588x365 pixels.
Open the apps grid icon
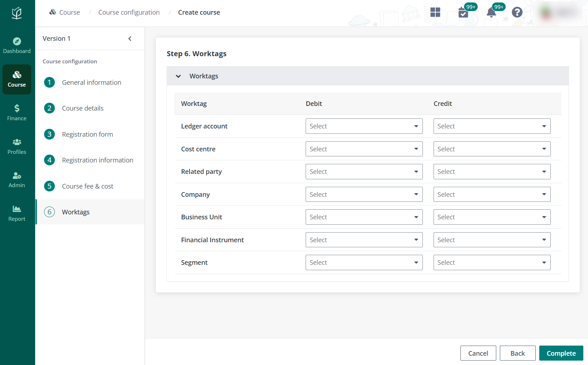point(435,12)
